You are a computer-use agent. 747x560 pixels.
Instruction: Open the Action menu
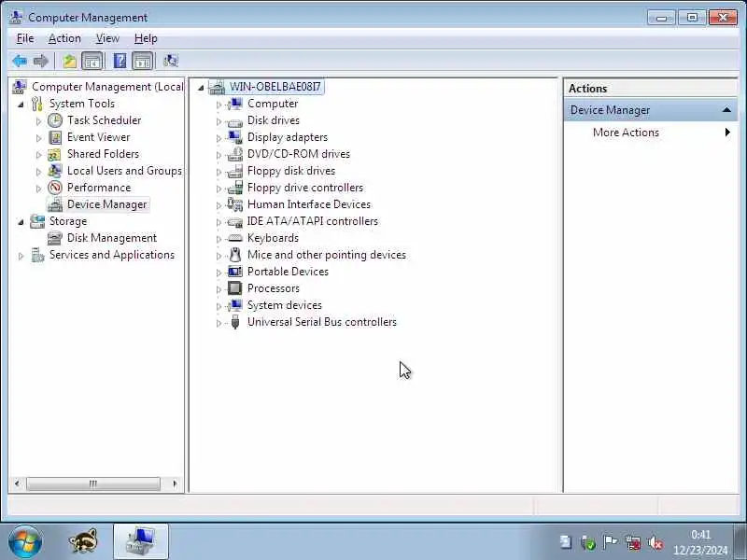click(64, 38)
